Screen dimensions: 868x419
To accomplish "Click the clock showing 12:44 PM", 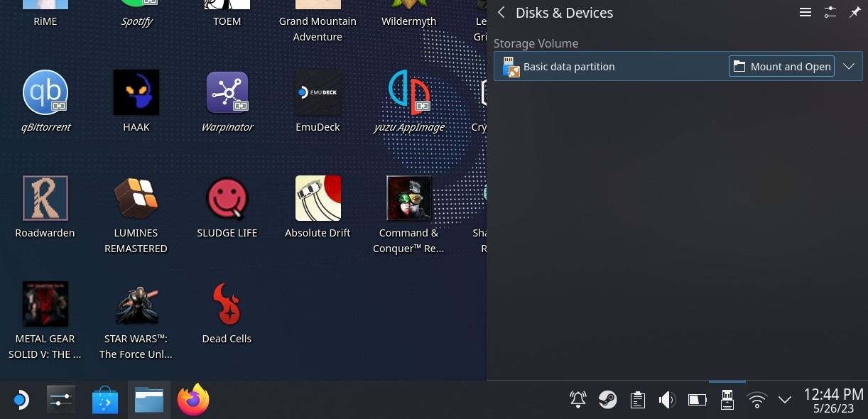I will [833, 400].
